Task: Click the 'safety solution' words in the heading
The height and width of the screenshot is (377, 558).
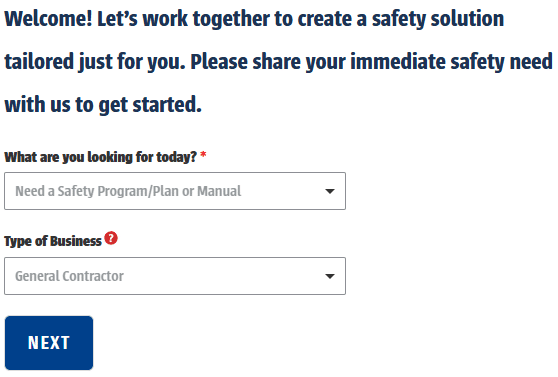Action: click(x=438, y=19)
